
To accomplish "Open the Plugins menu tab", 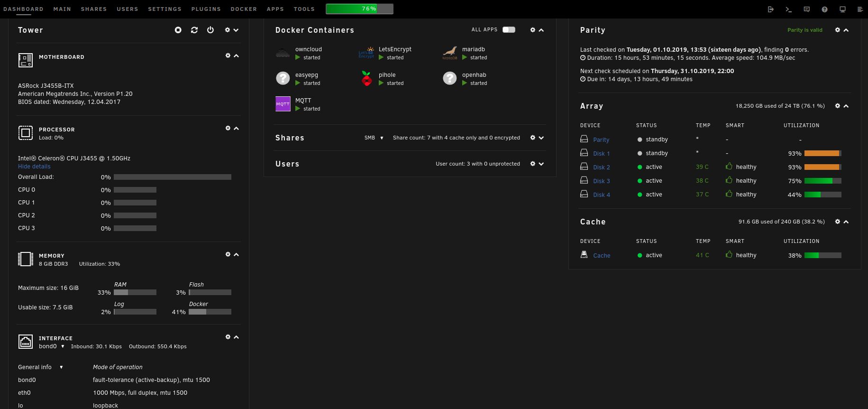I will (x=206, y=9).
